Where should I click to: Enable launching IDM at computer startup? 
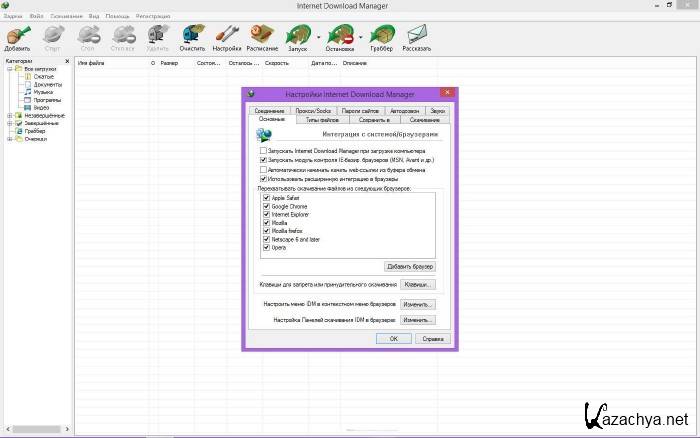(x=263, y=150)
